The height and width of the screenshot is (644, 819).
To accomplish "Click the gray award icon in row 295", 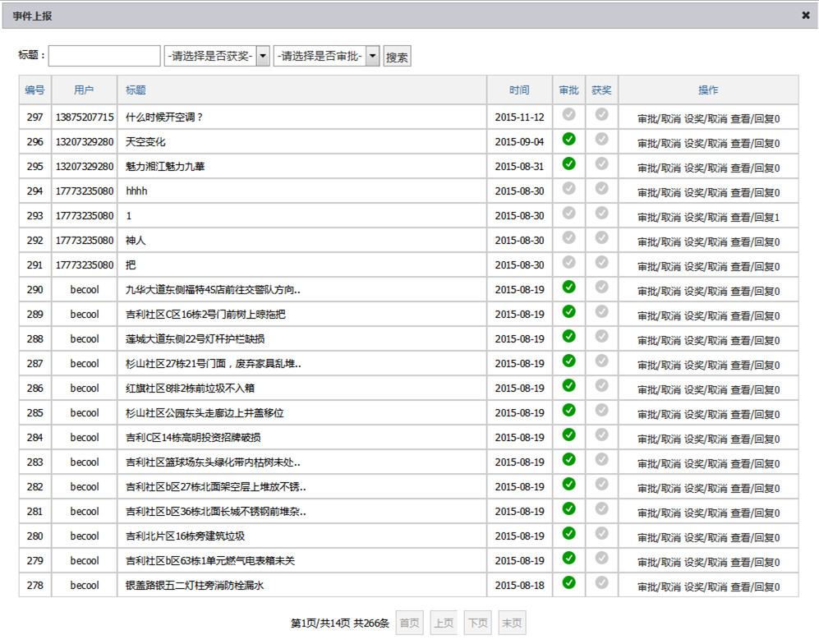I will (x=601, y=164).
